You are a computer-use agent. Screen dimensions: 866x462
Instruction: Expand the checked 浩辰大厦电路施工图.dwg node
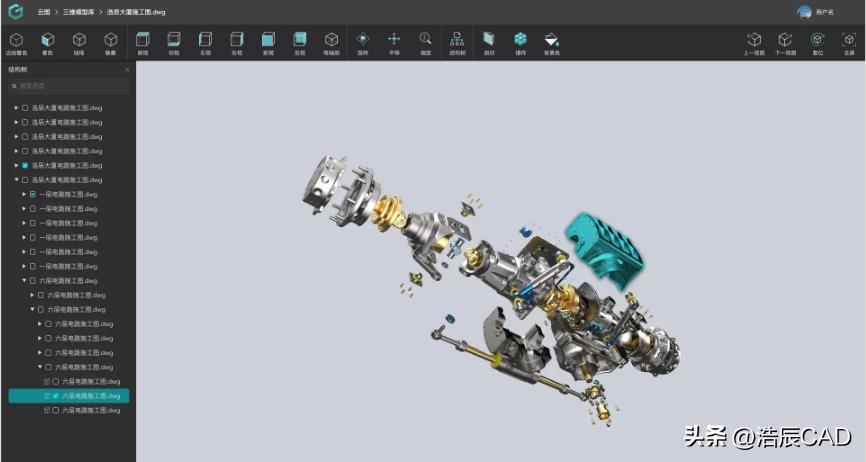(x=17, y=165)
